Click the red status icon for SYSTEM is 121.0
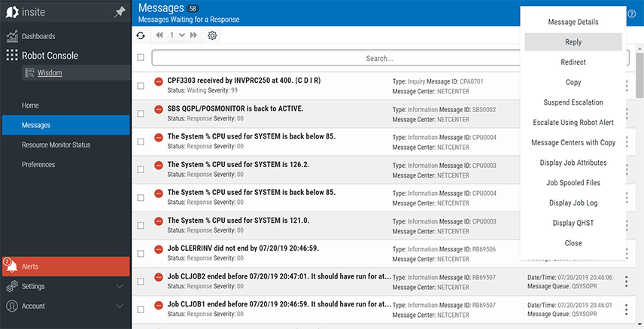This screenshot has width=644, height=329. tap(159, 221)
